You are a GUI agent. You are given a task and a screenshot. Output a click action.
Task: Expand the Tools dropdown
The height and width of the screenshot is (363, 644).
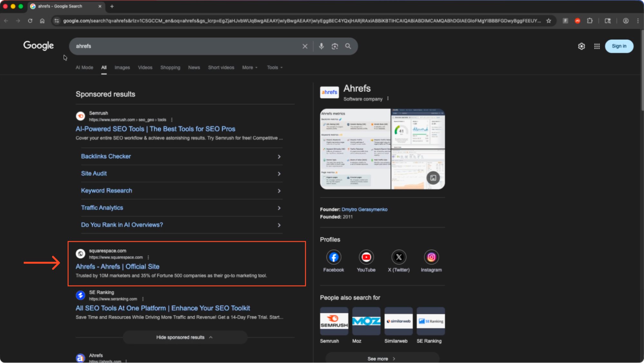274,67
